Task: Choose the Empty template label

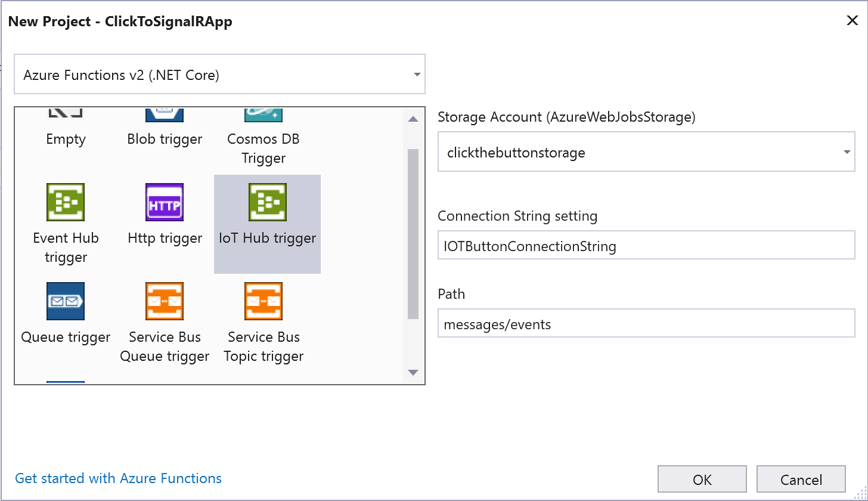Action: [x=66, y=139]
